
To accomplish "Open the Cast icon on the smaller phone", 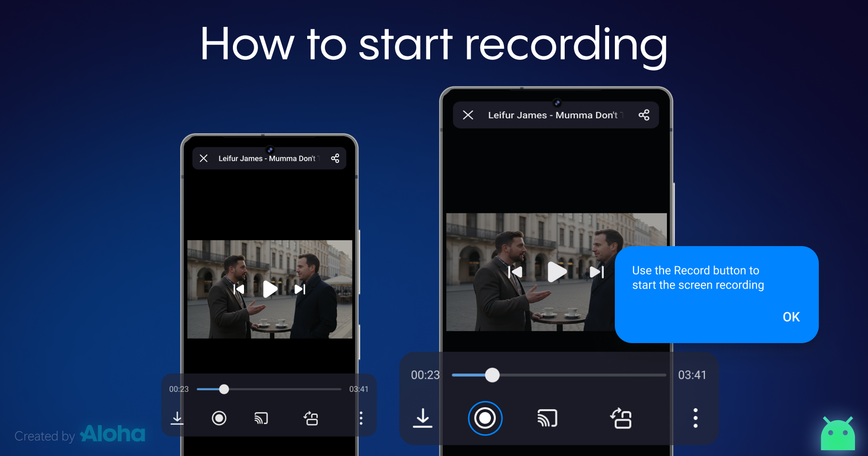I will coord(261,418).
